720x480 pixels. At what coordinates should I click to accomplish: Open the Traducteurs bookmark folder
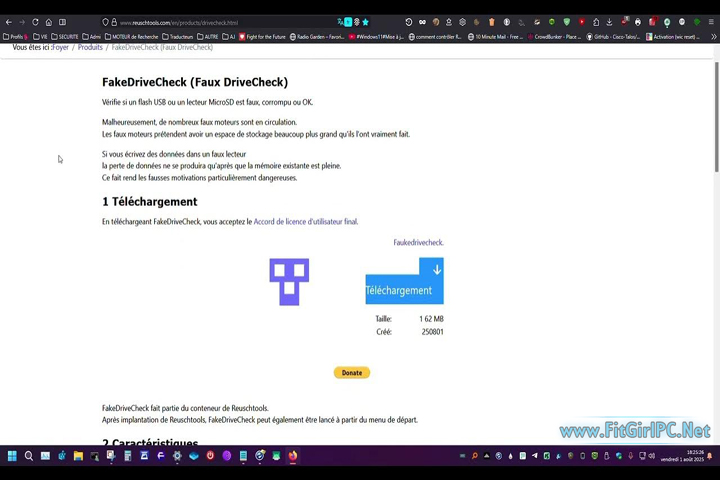pyautogui.click(x=178, y=37)
